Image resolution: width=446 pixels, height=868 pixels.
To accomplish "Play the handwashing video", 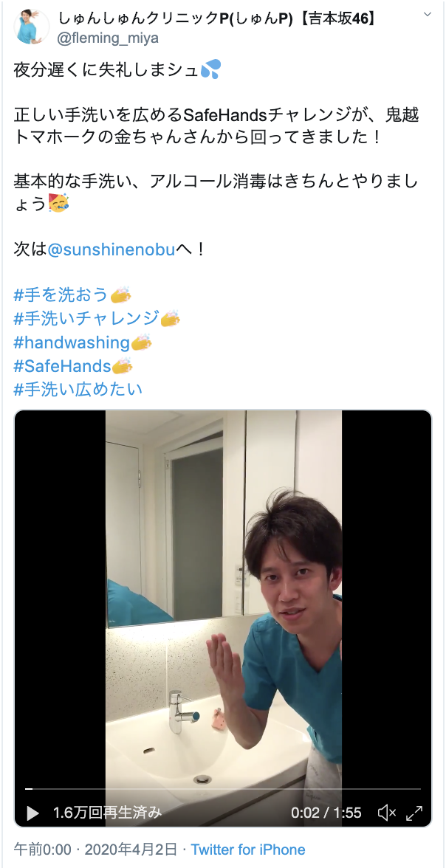I will 33,813.
